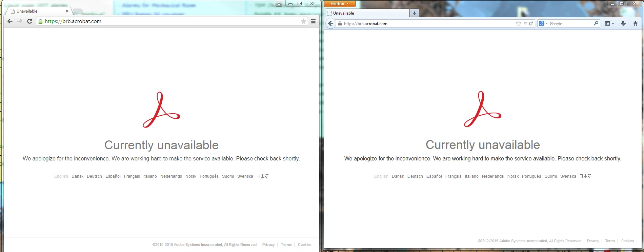
Task: Reload the page in Chrome
Action: coord(29,21)
